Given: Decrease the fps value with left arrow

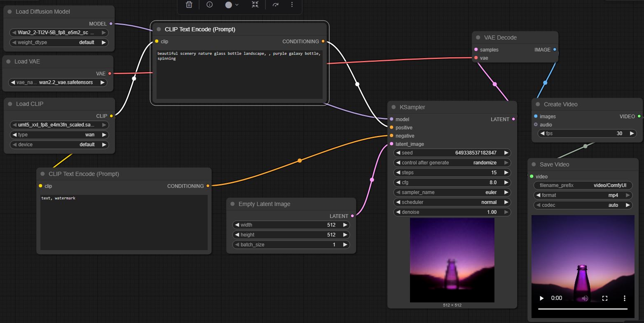Looking at the screenshot, I should (x=541, y=133).
